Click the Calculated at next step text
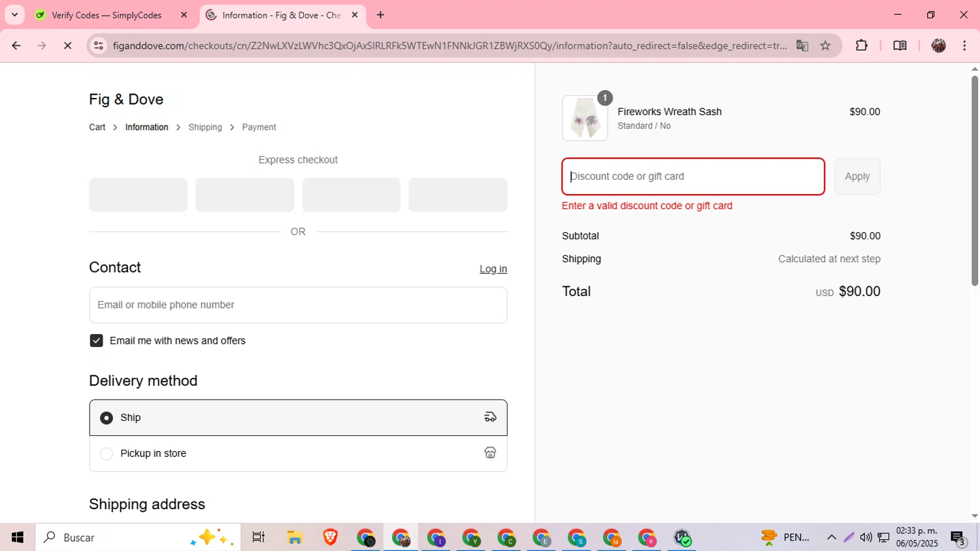Image resolution: width=980 pixels, height=551 pixels. 829,259
